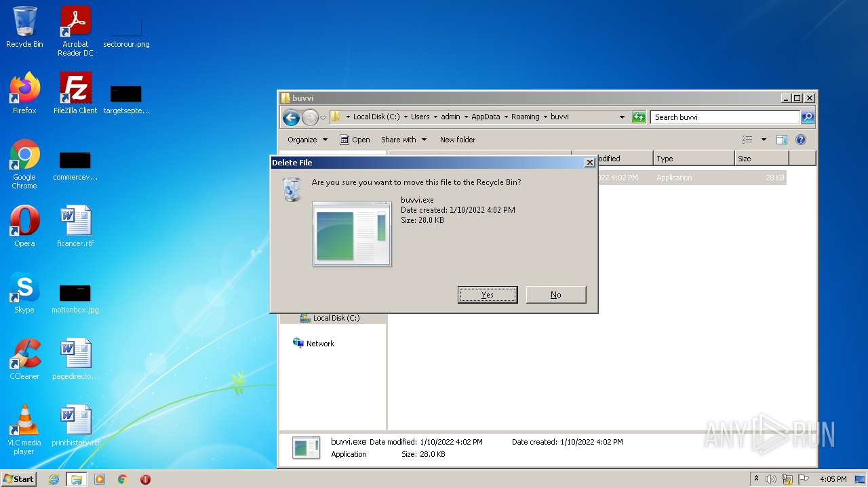The width and height of the screenshot is (868, 488).
Task: Sort by the Type column header
Action: click(694, 159)
